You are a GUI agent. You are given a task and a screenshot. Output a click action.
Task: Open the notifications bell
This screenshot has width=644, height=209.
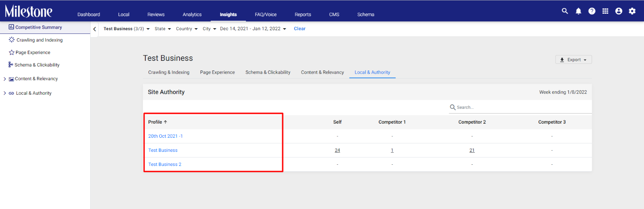click(578, 11)
